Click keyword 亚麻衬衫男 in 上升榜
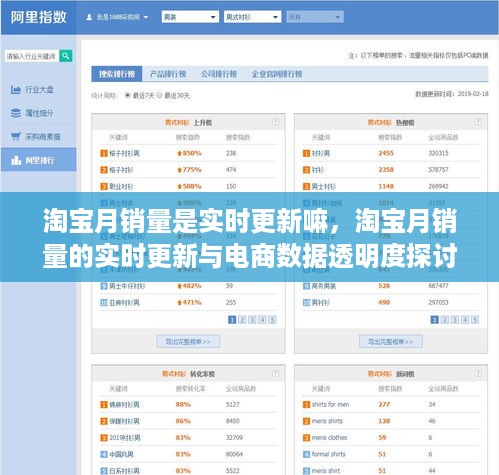Image resolution: width=499 pixels, height=475 pixels. [124, 303]
